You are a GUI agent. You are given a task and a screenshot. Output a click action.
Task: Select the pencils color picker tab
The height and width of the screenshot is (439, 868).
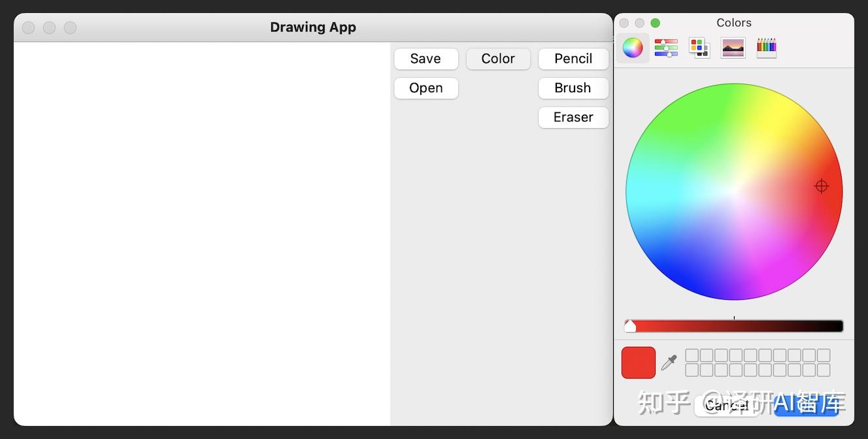point(767,48)
